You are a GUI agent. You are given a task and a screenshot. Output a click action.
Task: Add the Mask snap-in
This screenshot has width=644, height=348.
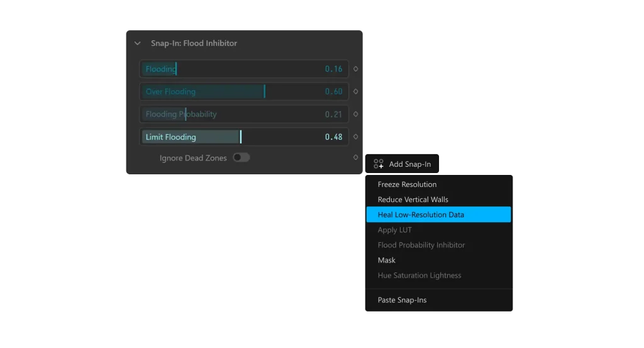coord(386,260)
